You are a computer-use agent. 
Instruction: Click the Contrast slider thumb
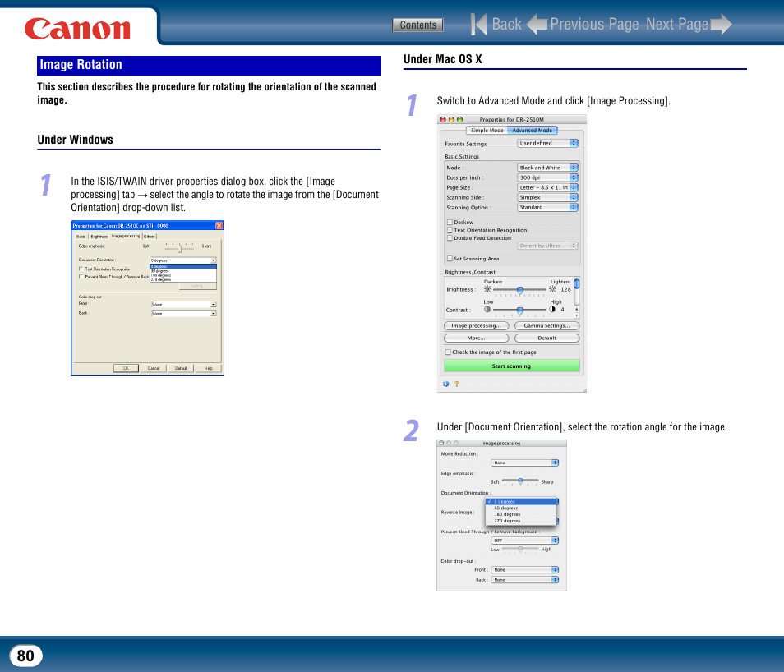[x=520, y=311]
